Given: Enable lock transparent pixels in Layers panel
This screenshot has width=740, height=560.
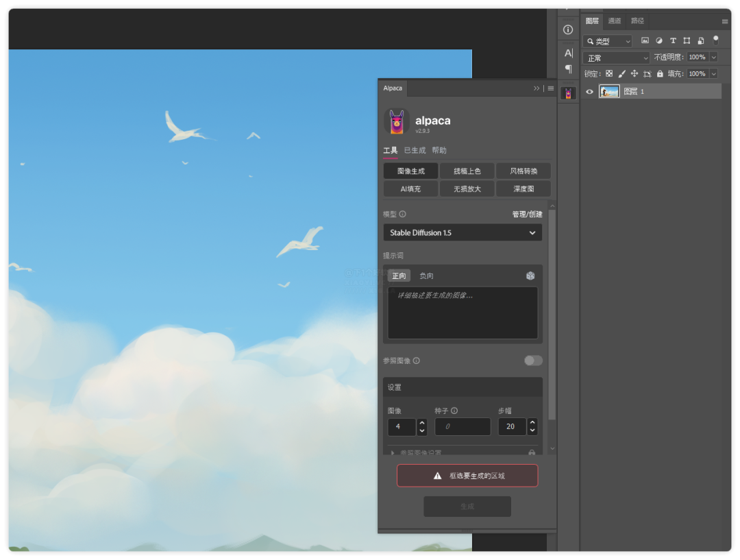Looking at the screenshot, I should pos(609,73).
